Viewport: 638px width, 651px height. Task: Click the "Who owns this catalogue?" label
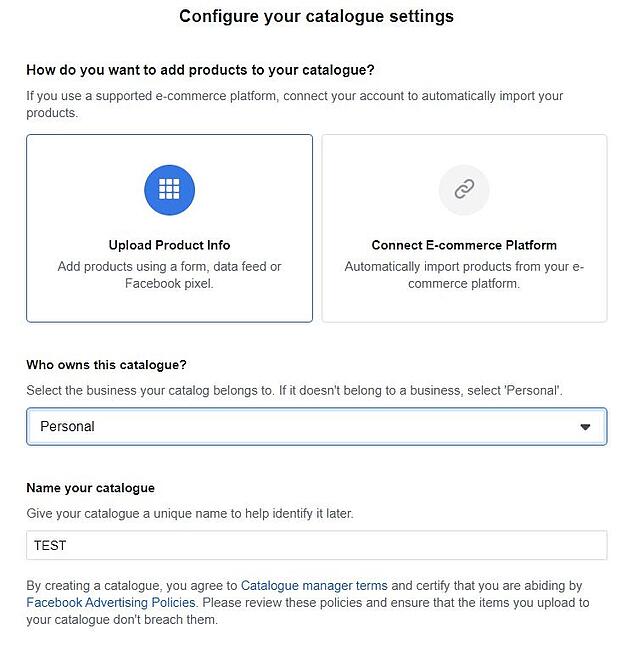(106, 365)
